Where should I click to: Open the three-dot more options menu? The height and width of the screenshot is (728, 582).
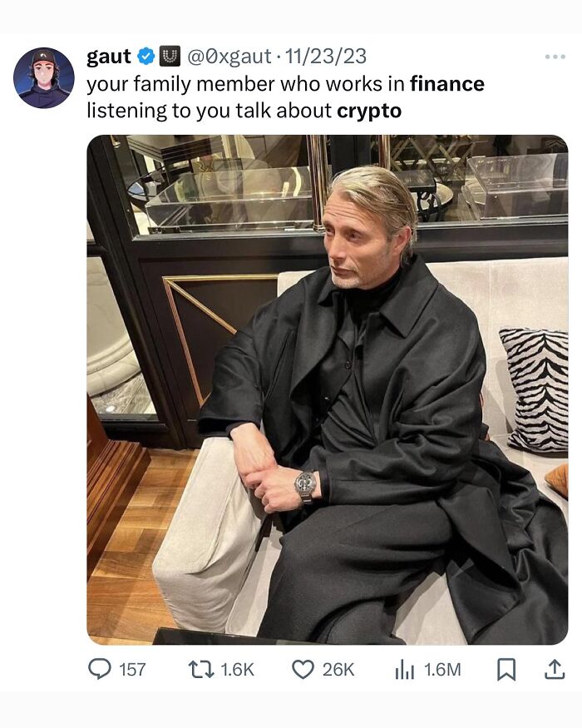(x=555, y=57)
